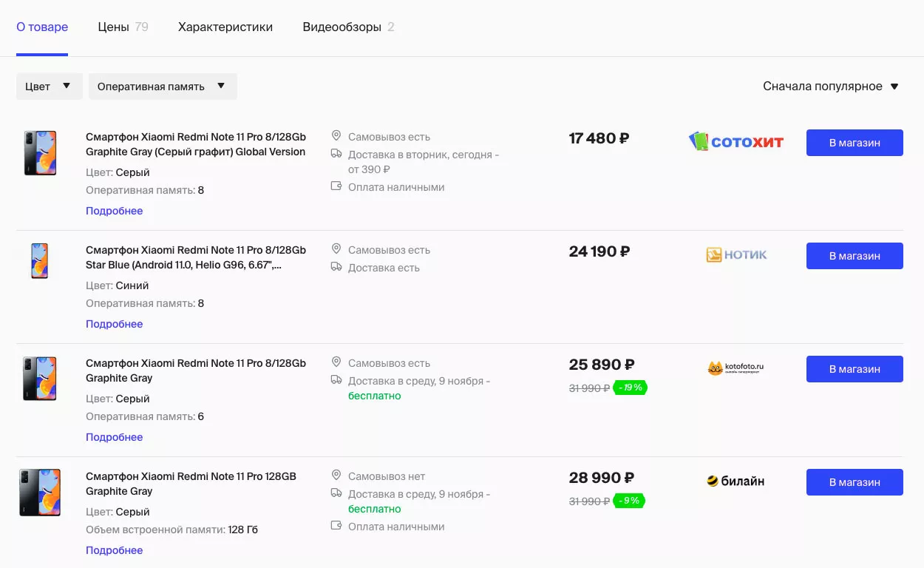Open the Star Blue Redmi Note 11 Pro title
Image resolution: width=924 pixels, height=568 pixels.
point(196,257)
